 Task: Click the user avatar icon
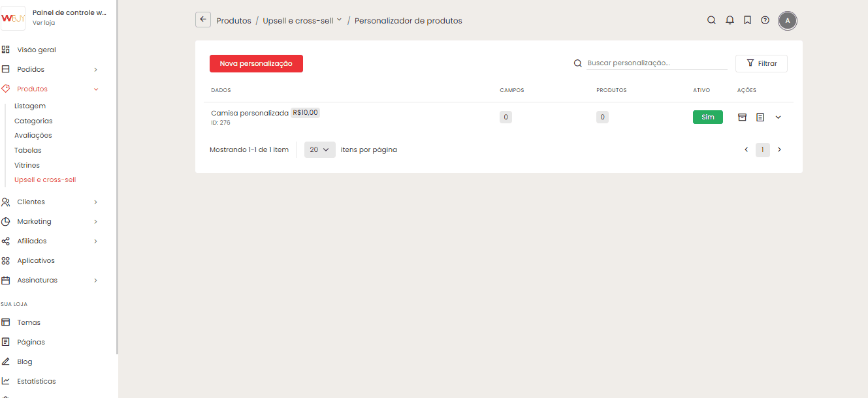click(x=788, y=20)
